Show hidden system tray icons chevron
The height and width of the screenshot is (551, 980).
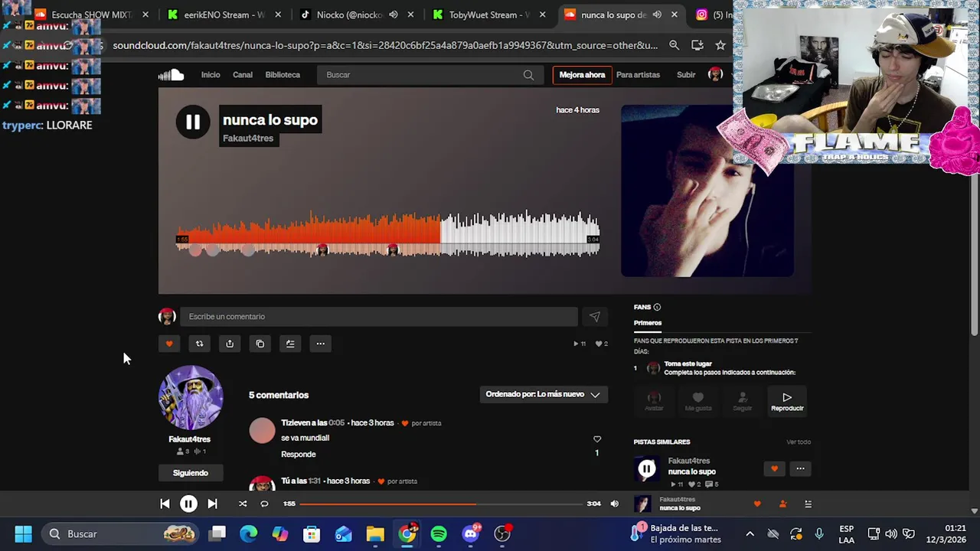coord(750,533)
